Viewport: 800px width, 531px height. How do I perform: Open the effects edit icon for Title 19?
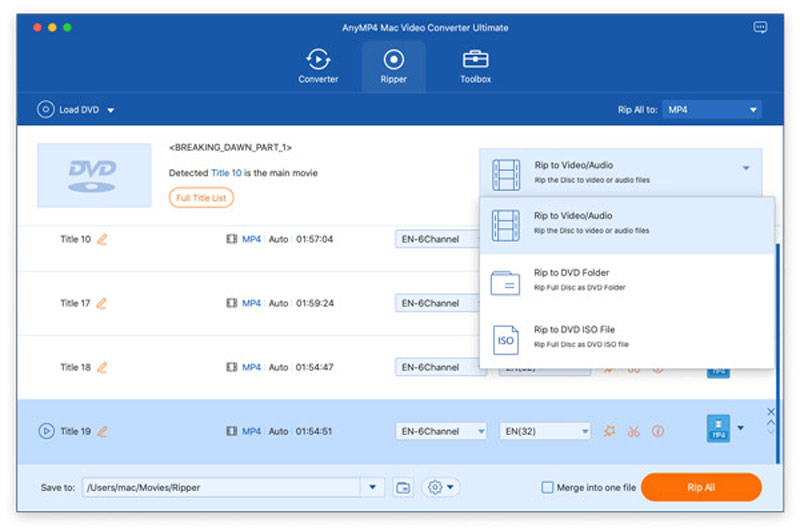(x=609, y=431)
